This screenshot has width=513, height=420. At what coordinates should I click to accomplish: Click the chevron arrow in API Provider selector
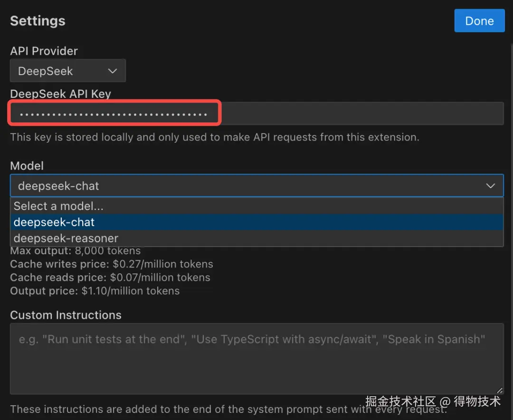tap(113, 71)
